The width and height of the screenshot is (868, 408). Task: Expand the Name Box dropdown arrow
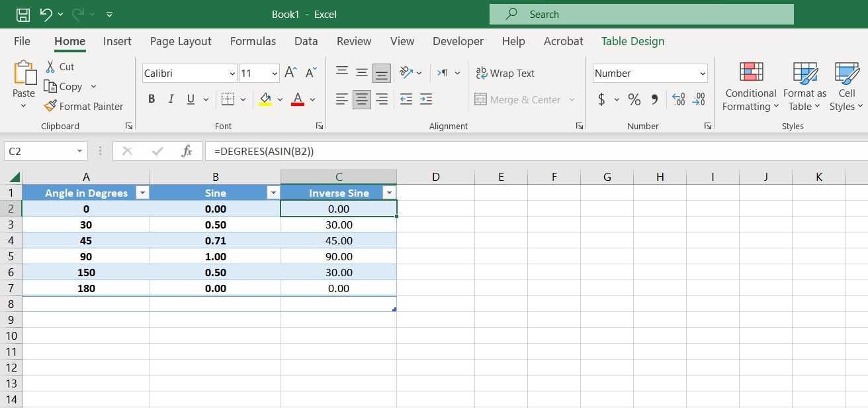click(x=80, y=152)
